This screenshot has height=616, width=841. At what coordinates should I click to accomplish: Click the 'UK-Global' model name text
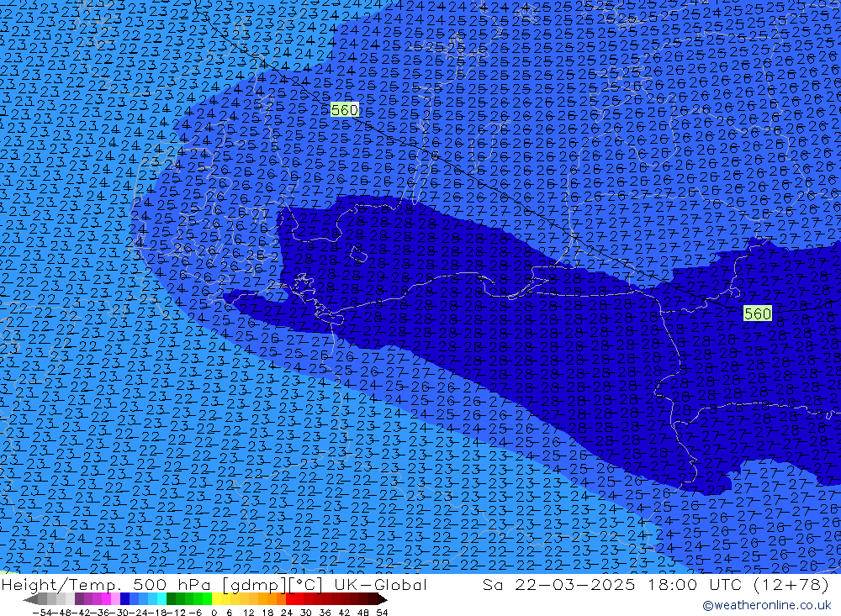click(380, 585)
